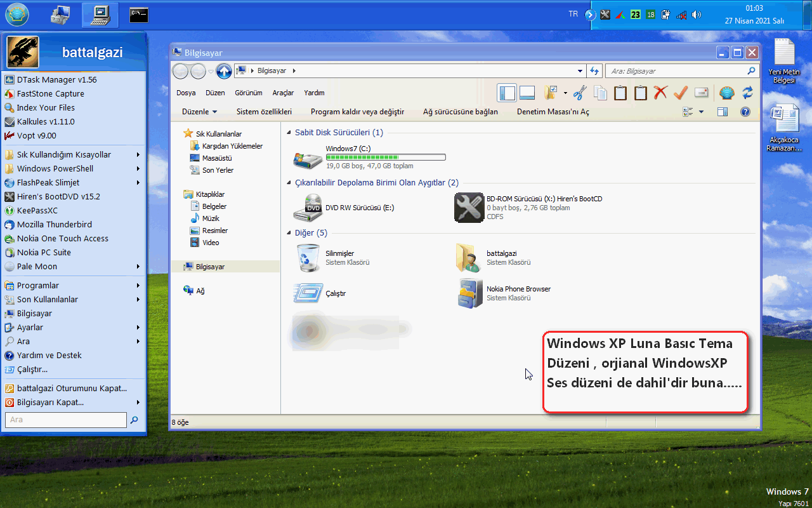The height and width of the screenshot is (508, 812).
Task: Open the Araçlar menu
Action: (x=283, y=93)
